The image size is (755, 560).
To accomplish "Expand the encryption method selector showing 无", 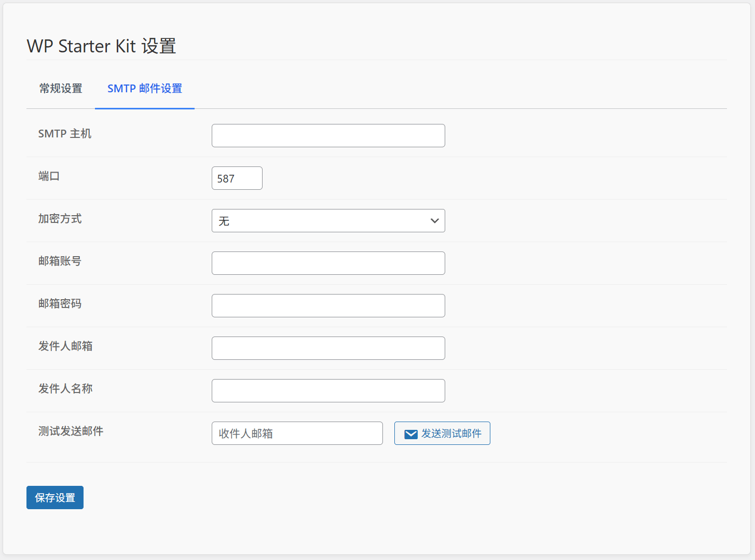I will tap(328, 220).
